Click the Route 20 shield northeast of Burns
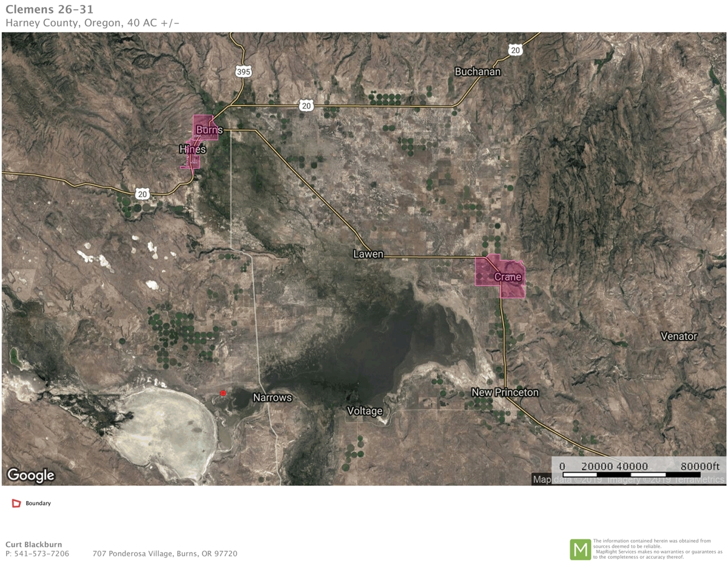This screenshot has height=563, width=728. coord(306,106)
